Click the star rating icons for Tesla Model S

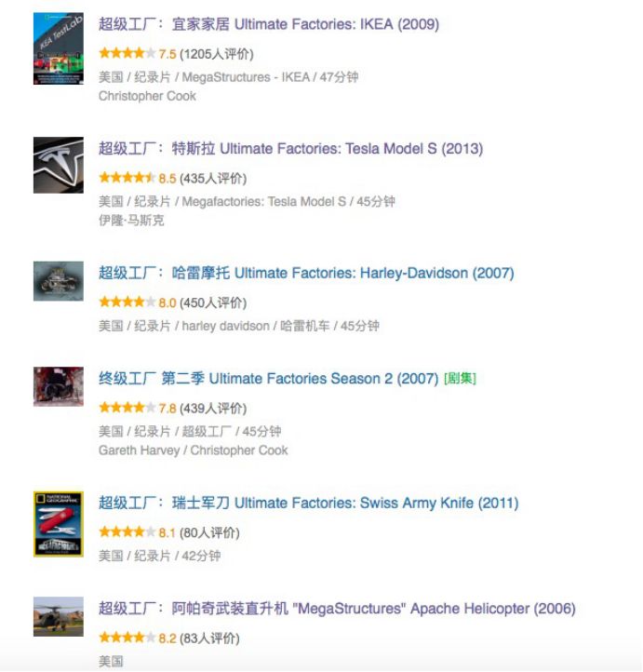click(127, 178)
